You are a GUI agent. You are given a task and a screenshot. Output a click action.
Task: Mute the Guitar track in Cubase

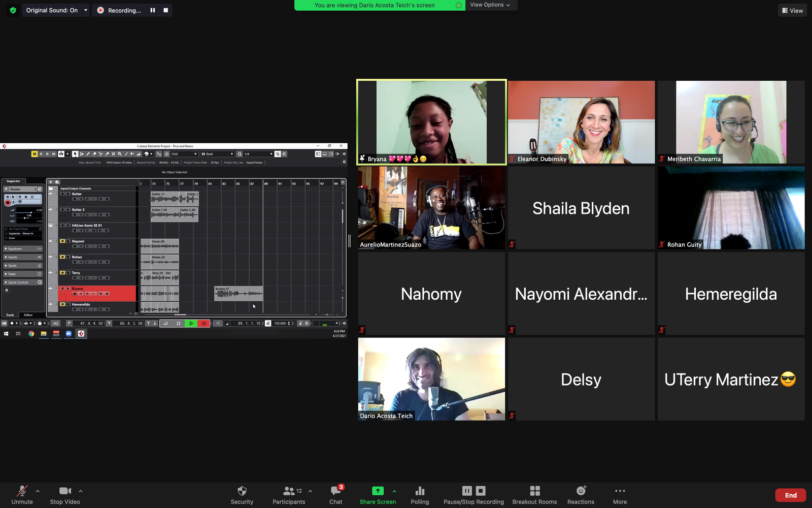62,194
